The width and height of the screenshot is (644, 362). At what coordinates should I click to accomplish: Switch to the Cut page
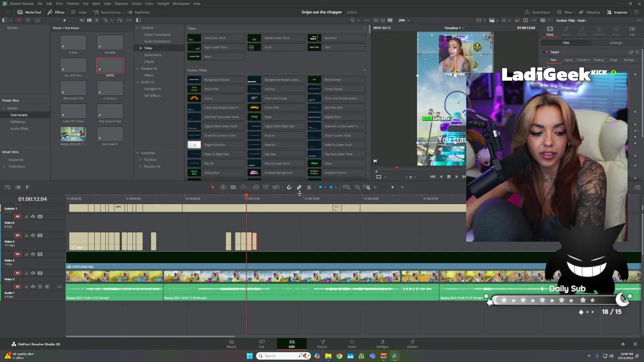click(262, 344)
